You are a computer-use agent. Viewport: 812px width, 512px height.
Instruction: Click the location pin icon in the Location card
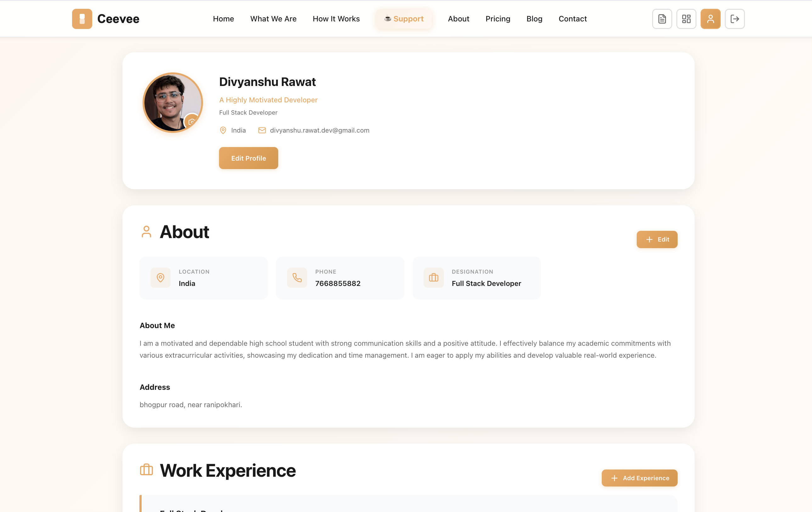(x=161, y=278)
